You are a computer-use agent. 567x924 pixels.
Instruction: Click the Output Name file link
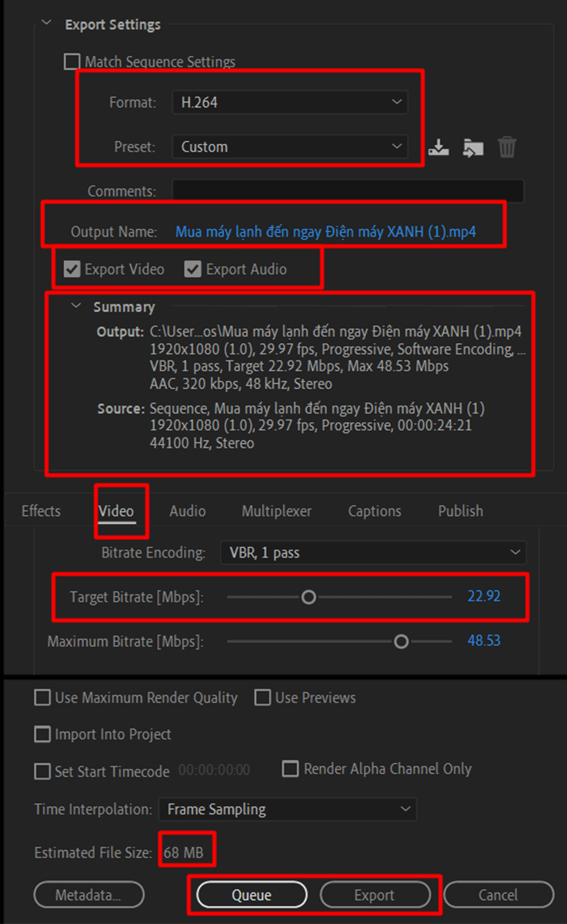[325, 232]
